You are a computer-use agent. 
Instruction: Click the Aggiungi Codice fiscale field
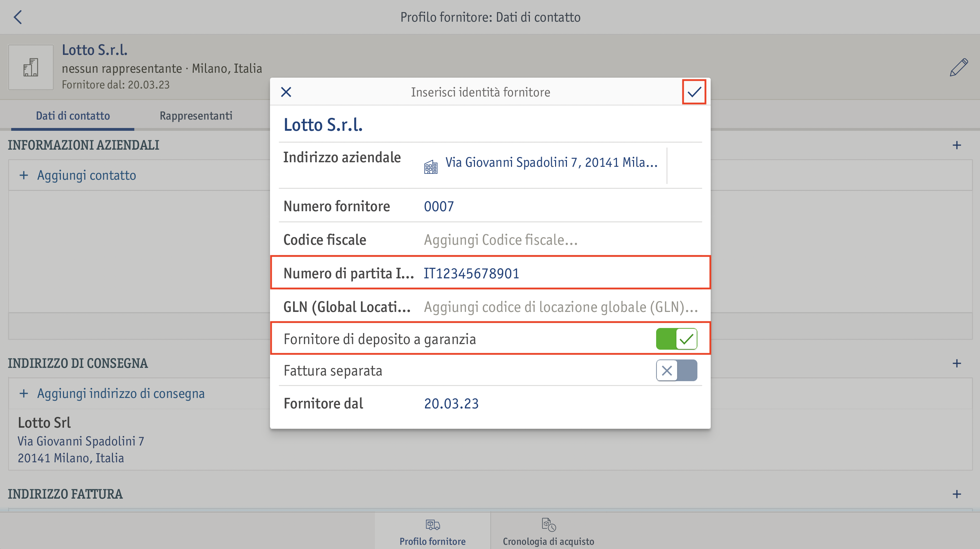(500, 240)
